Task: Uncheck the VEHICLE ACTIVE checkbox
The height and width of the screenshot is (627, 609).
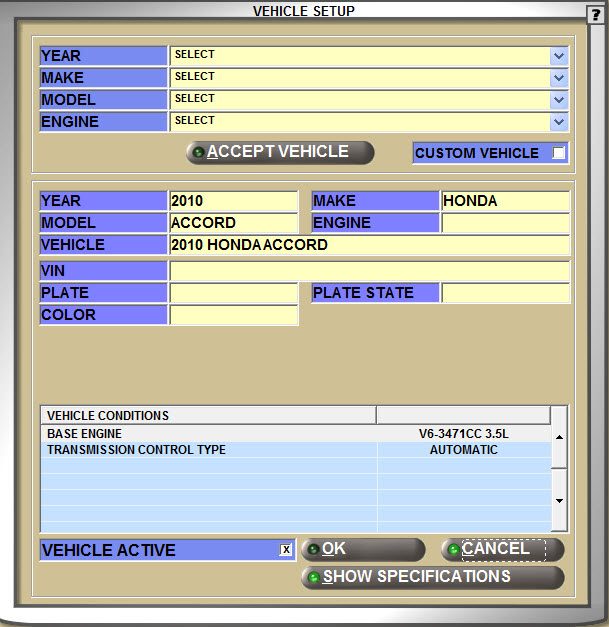Action: tap(286, 550)
